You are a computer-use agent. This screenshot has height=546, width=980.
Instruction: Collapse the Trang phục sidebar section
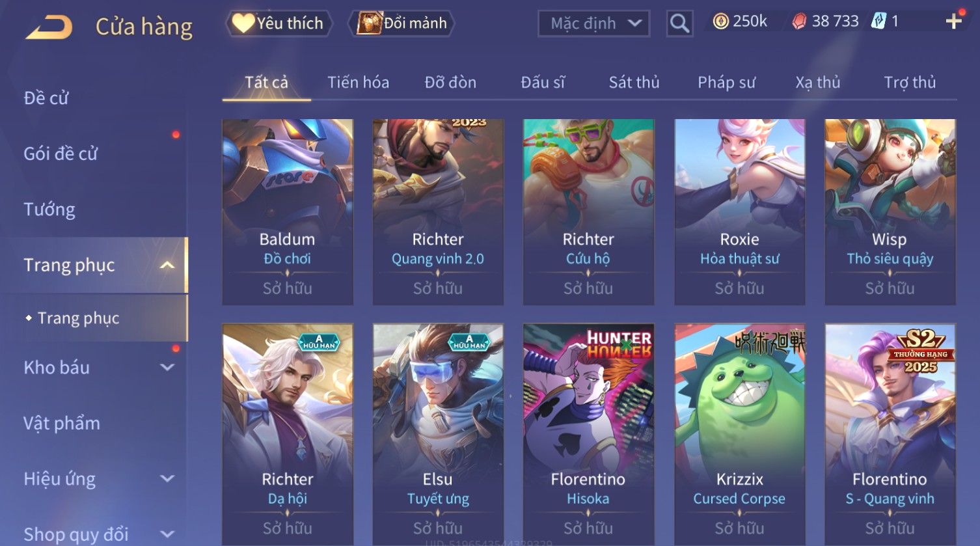pos(167,265)
